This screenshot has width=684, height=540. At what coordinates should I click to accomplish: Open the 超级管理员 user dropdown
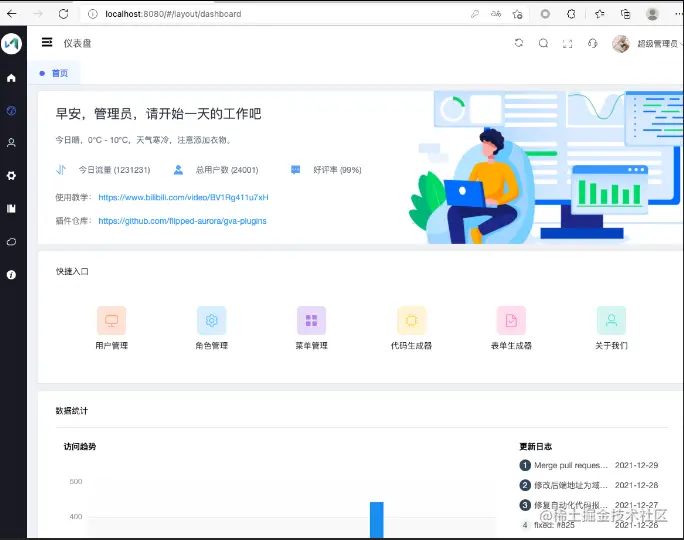click(x=659, y=44)
